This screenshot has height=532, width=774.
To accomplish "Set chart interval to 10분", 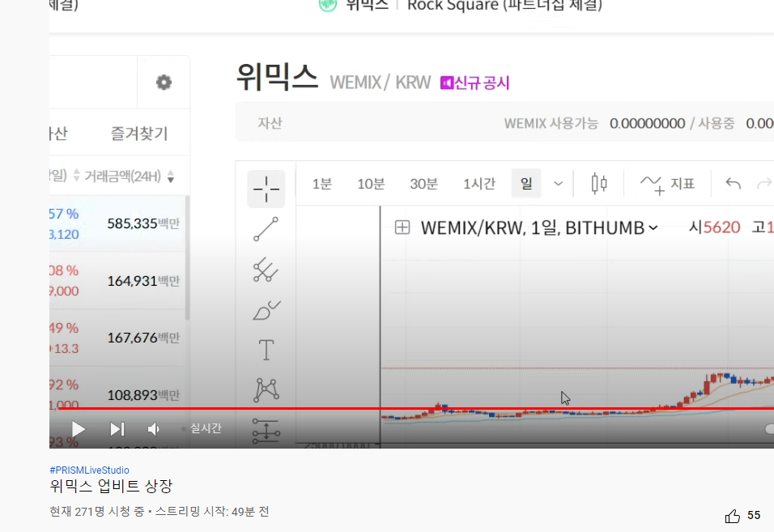I will tap(371, 184).
